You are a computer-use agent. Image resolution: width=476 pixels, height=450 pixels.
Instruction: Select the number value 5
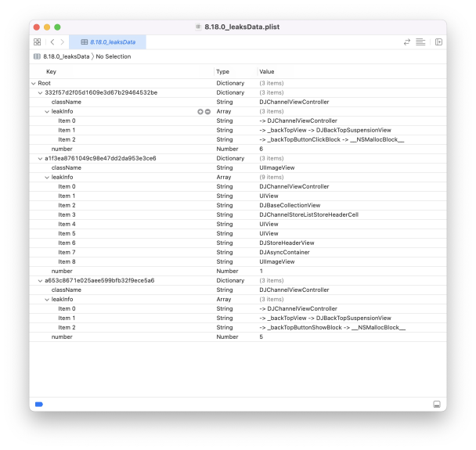(261, 337)
